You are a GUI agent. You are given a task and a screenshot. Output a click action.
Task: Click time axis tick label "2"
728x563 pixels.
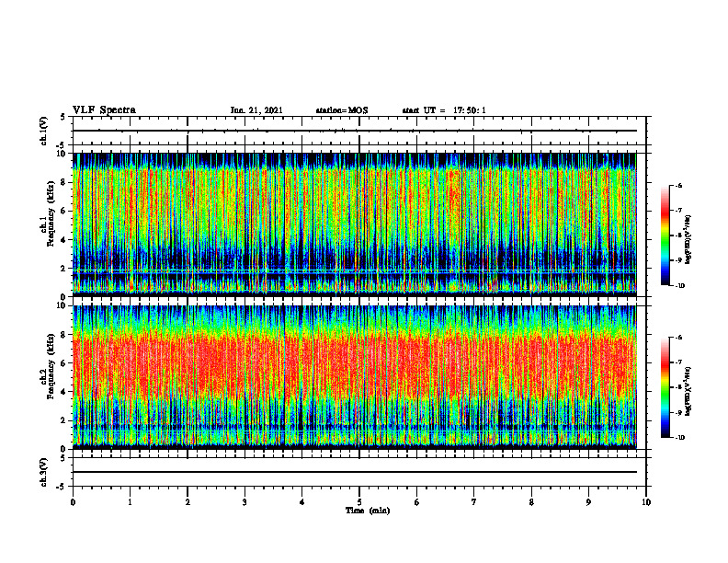[188, 502]
